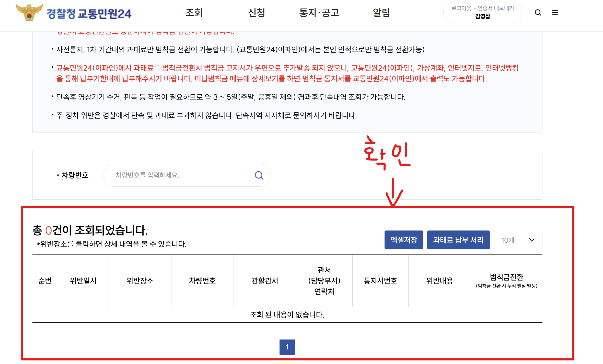This screenshot has height=364, width=603.
Task: Click the user name 김영삼
Action: [x=482, y=16]
